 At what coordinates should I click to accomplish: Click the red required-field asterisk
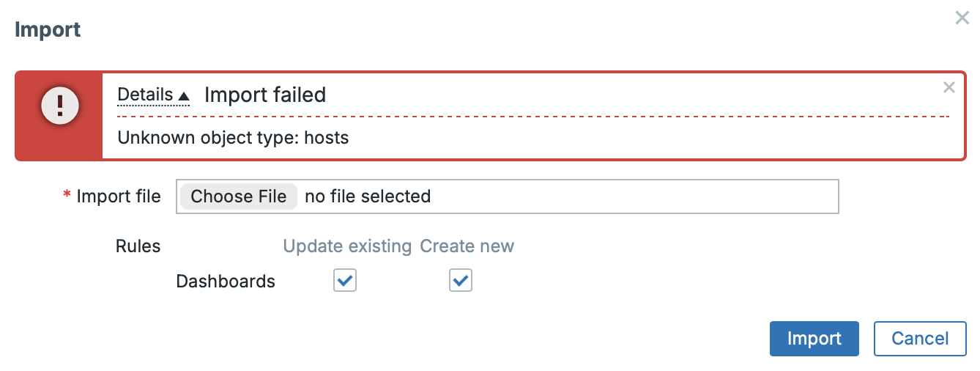coord(67,196)
